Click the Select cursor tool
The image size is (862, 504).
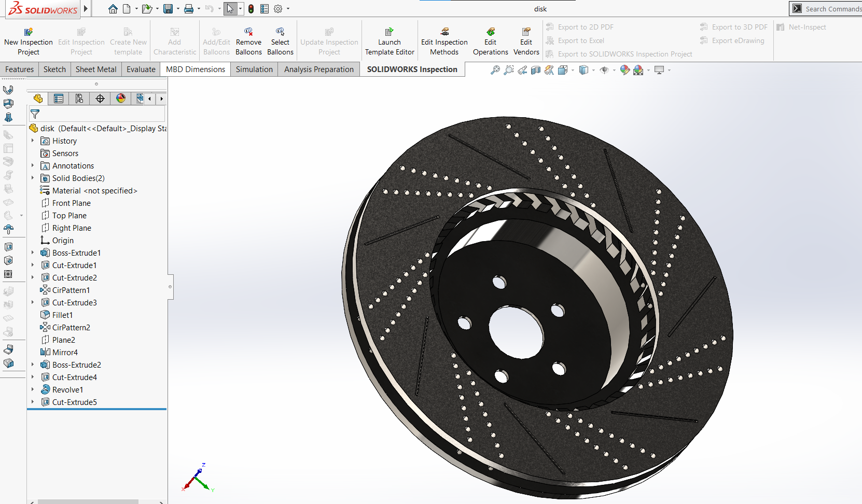click(x=230, y=9)
